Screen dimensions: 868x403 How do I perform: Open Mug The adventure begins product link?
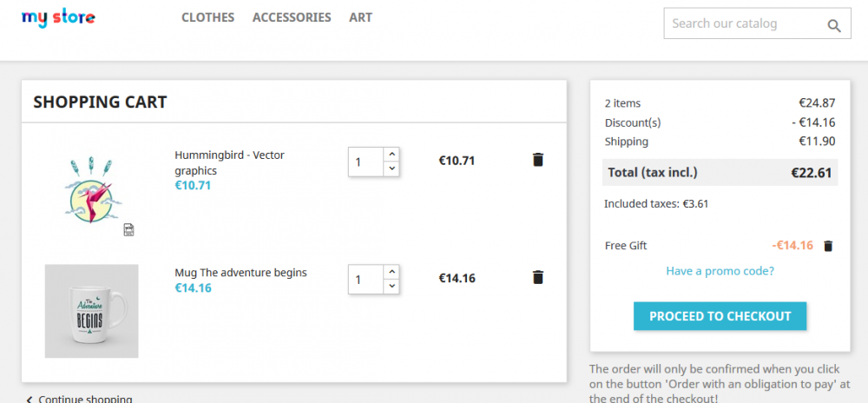pos(240,273)
